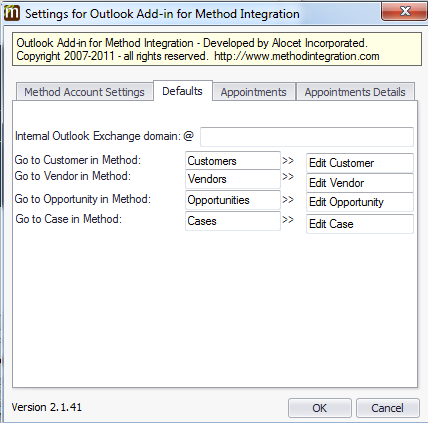Viewport: 428px width, 423px height.
Task: Click the Opportunities tab field
Action: [x=233, y=200]
